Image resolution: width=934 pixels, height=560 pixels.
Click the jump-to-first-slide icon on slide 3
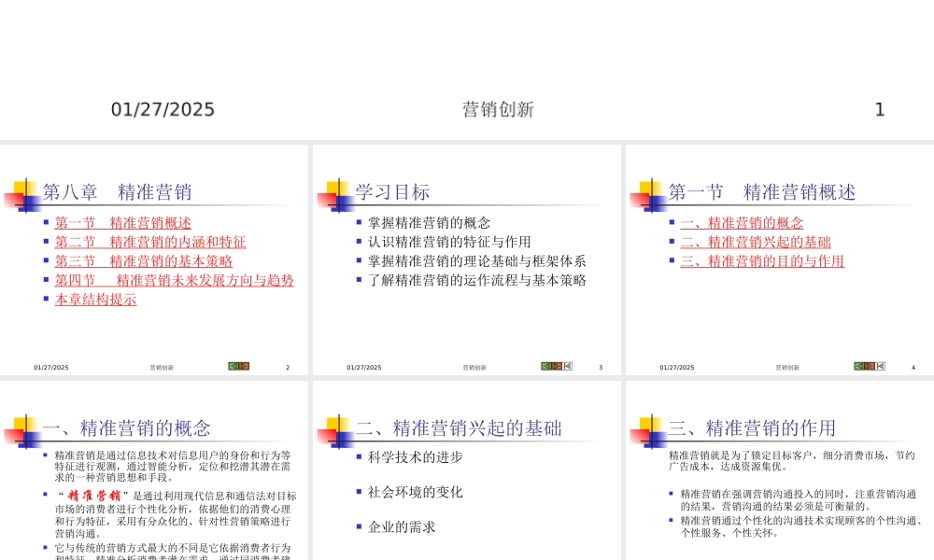pos(568,365)
